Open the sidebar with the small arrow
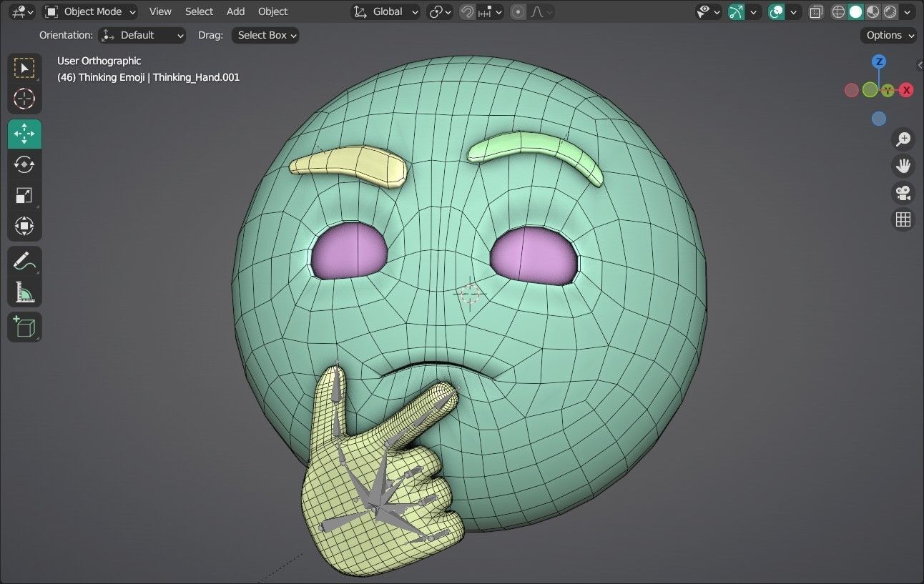 tap(920, 65)
